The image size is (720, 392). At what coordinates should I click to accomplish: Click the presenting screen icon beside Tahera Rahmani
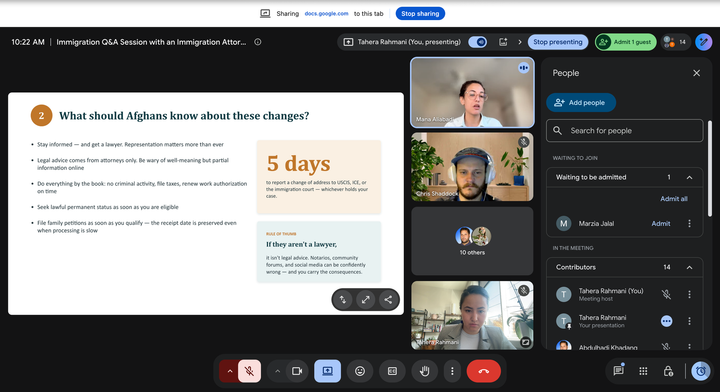[349, 42]
